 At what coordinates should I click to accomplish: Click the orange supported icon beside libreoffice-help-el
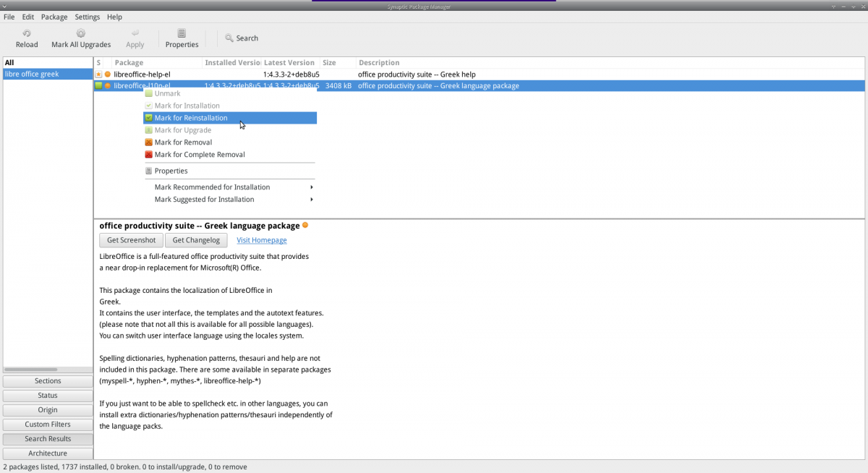[x=108, y=74]
